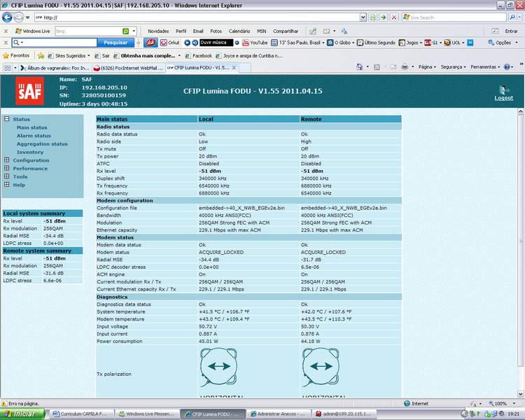
Task: Switch to FoxInternet WebMail tab
Action: 129,68
